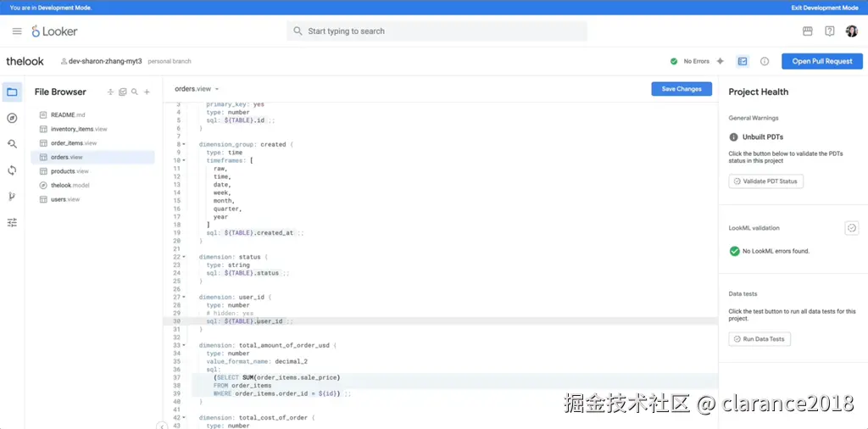
Task: Click 'WHERE order_items.order_id' code line
Action: tap(281, 393)
